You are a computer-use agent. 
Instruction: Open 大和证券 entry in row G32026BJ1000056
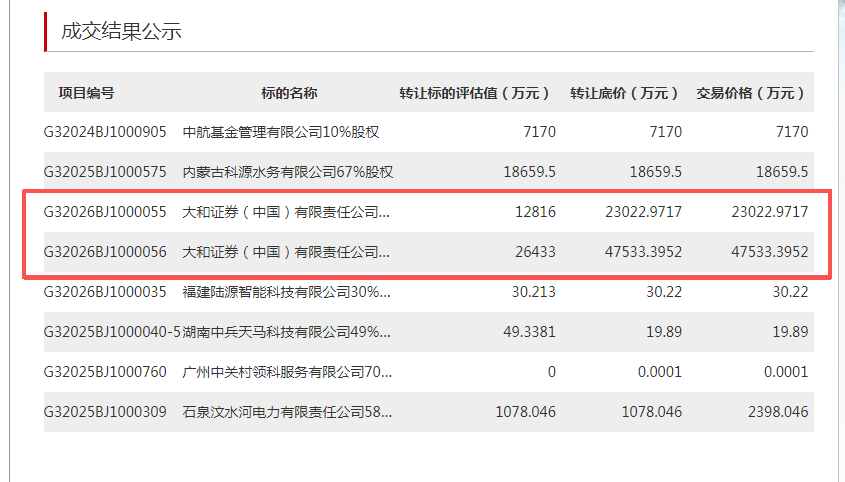286,252
